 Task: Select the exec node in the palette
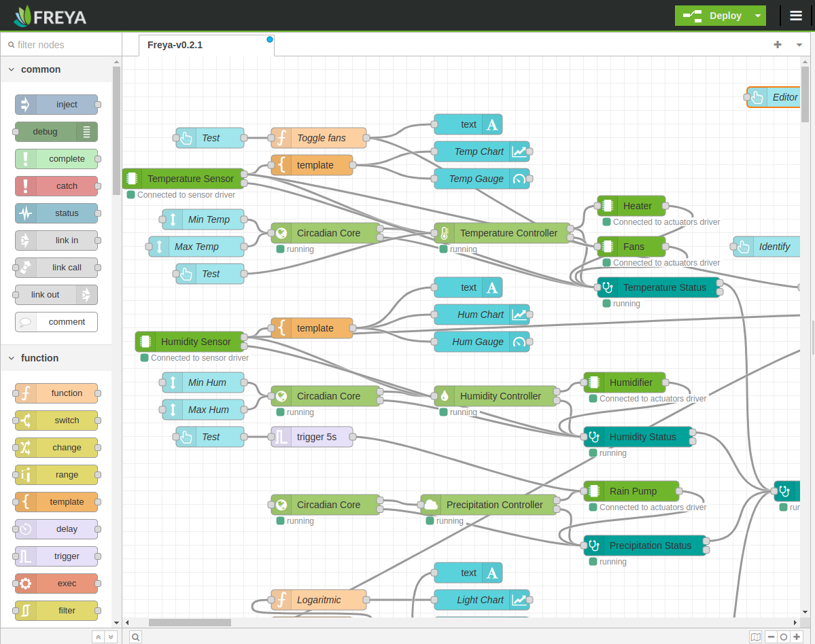pos(56,583)
